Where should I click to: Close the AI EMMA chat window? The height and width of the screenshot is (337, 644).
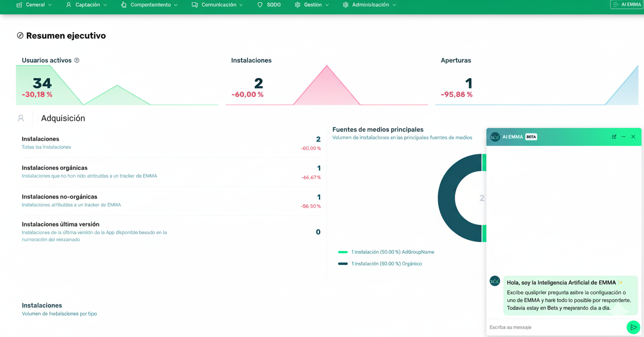coord(633,137)
